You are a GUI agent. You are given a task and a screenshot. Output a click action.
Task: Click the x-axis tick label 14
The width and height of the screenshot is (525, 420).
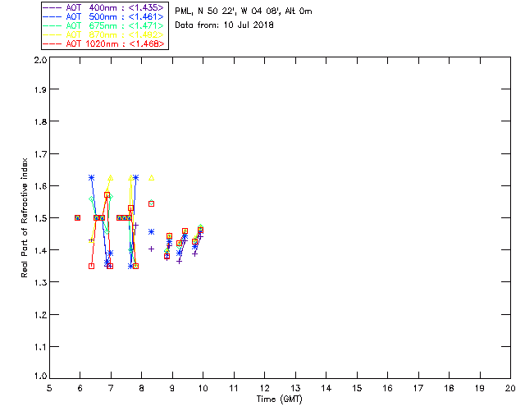pos(326,388)
